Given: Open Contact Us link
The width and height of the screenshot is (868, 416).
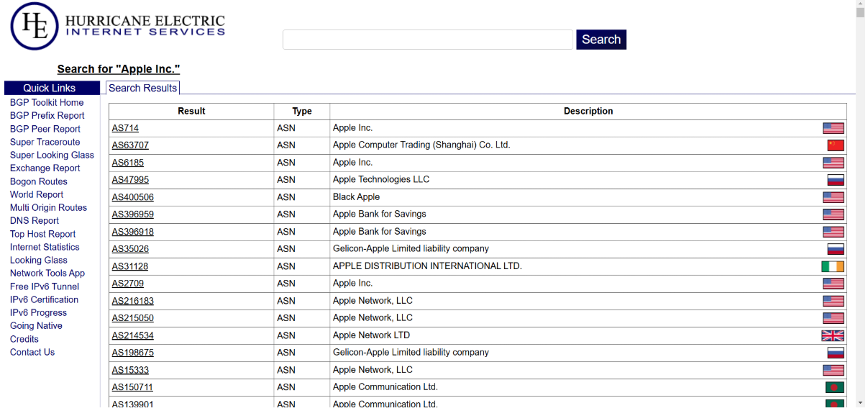Looking at the screenshot, I should click(x=32, y=352).
